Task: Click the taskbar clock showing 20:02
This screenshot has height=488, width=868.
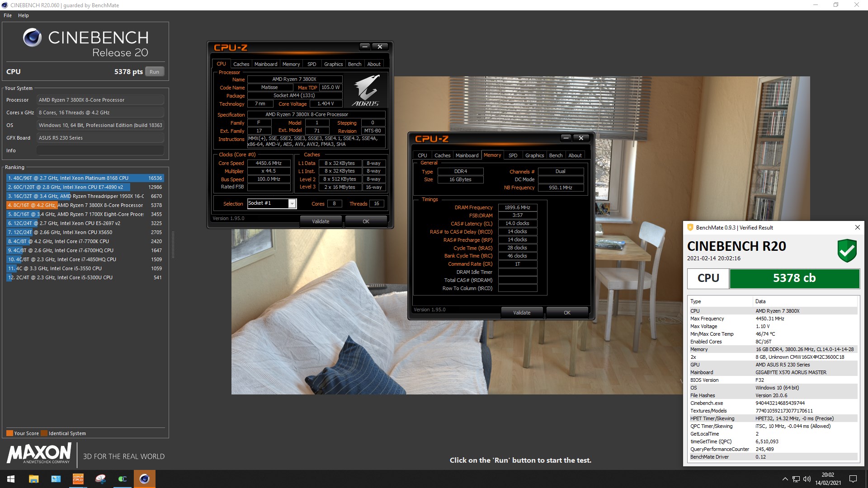Action: 828,479
